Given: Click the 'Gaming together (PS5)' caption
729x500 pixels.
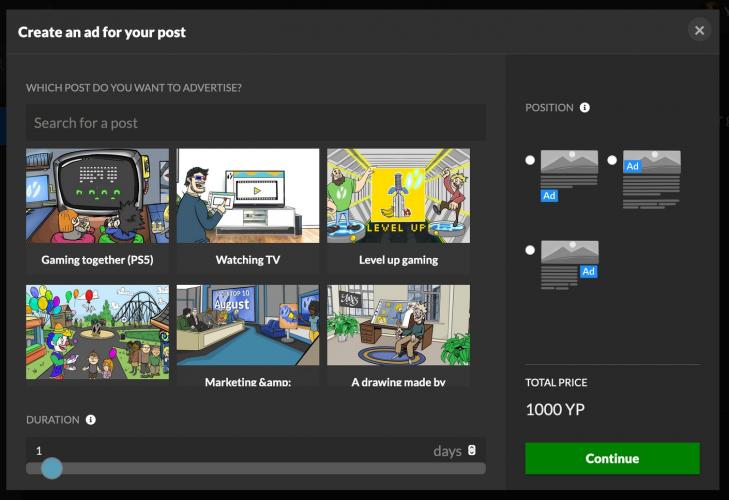Looking at the screenshot, I should click(x=97, y=260).
